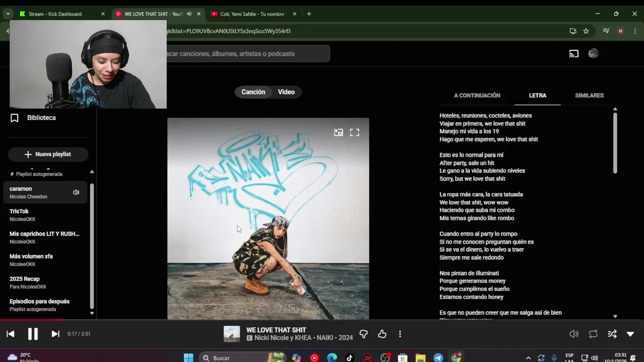
Task: Select the LETRA tab
Action: [x=537, y=96]
